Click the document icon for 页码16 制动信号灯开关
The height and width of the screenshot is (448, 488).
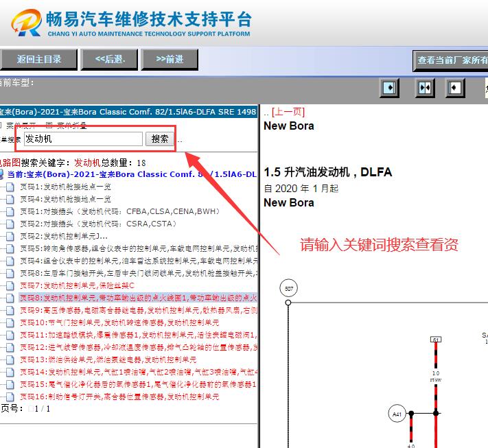pyautogui.click(x=10, y=397)
